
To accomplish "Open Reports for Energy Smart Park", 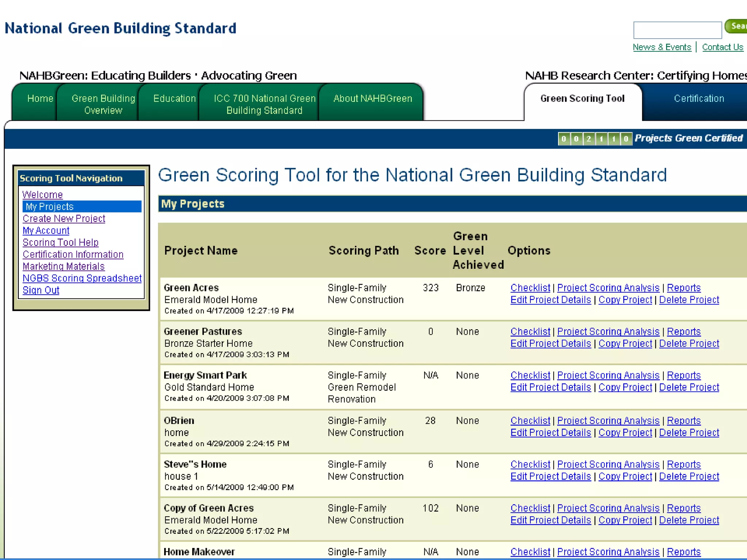I will [684, 376].
